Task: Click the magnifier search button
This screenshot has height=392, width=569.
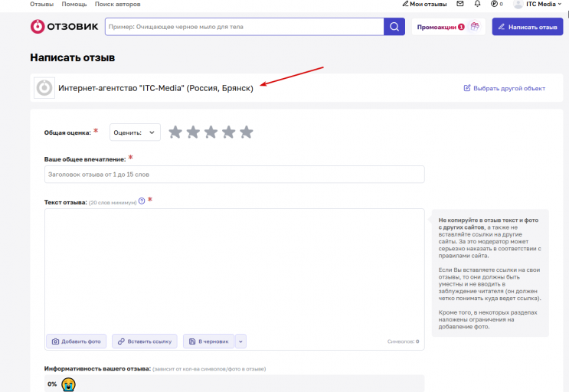Action: [x=394, y=27]
